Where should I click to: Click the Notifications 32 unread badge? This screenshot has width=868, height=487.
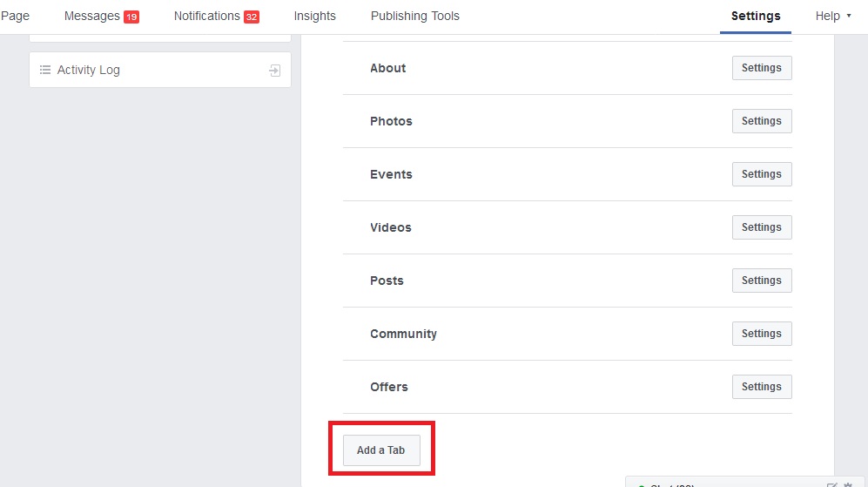point(252,17)
